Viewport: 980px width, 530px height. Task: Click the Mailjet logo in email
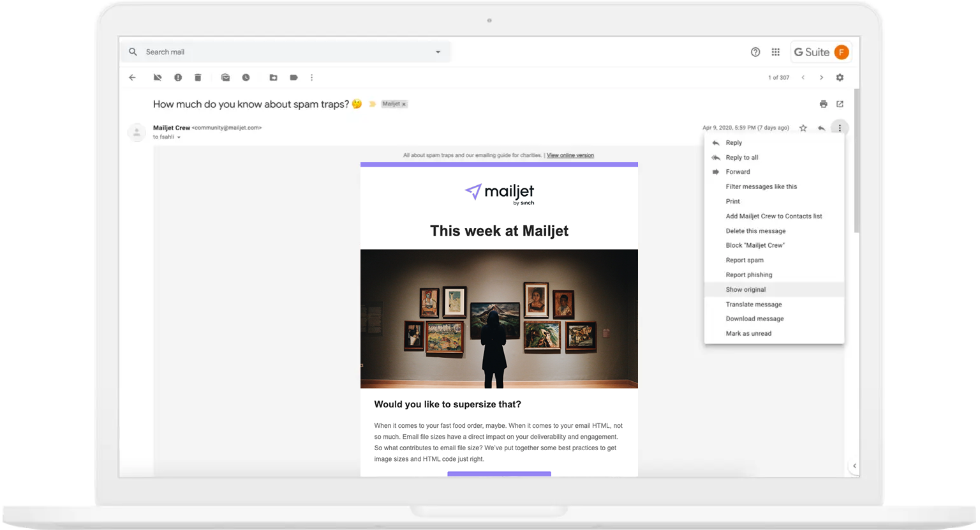coord(499,193)
